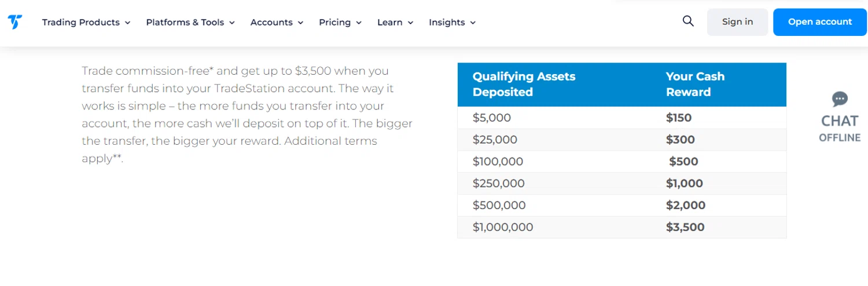Open the search magnifier icon
The width and height of the screenshot is (868, 286).
pyautogui.click(x=688, y=22)
